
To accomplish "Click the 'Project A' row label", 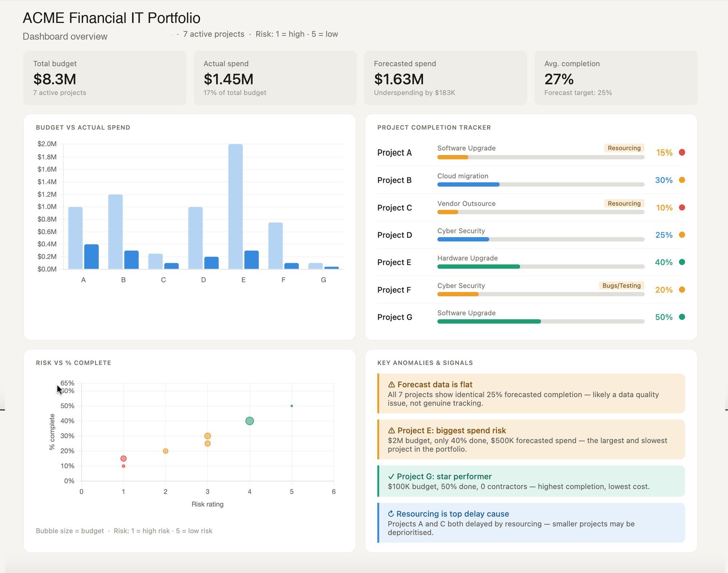I will (394, 153).
